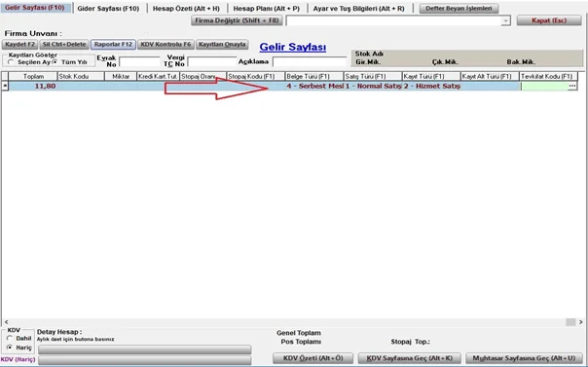Click the horizontal scrollbar left arrow

point(7,322)
